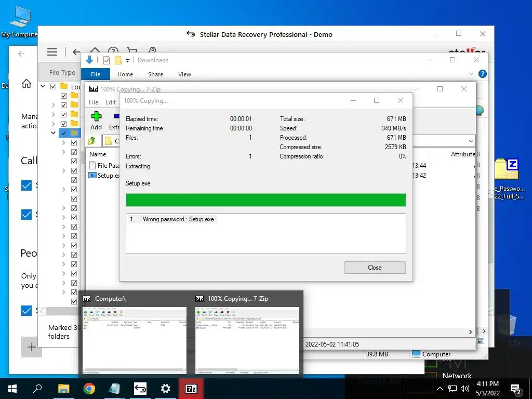
Task: Click 'Computer' in Explorer status bar
Action: (436, 354)
